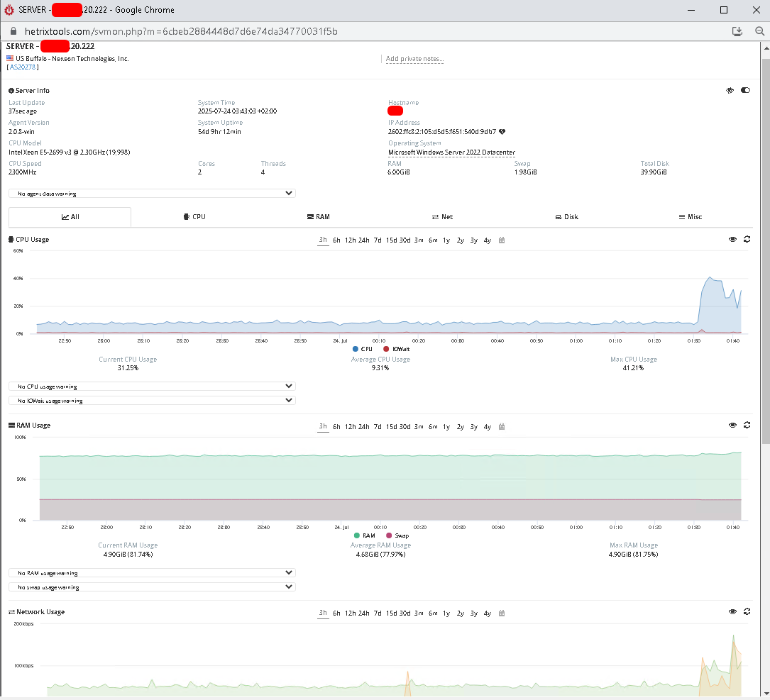This screenshot has height=700, width=770.
Task: Click the Add private notes field
Action: (414, 59)
